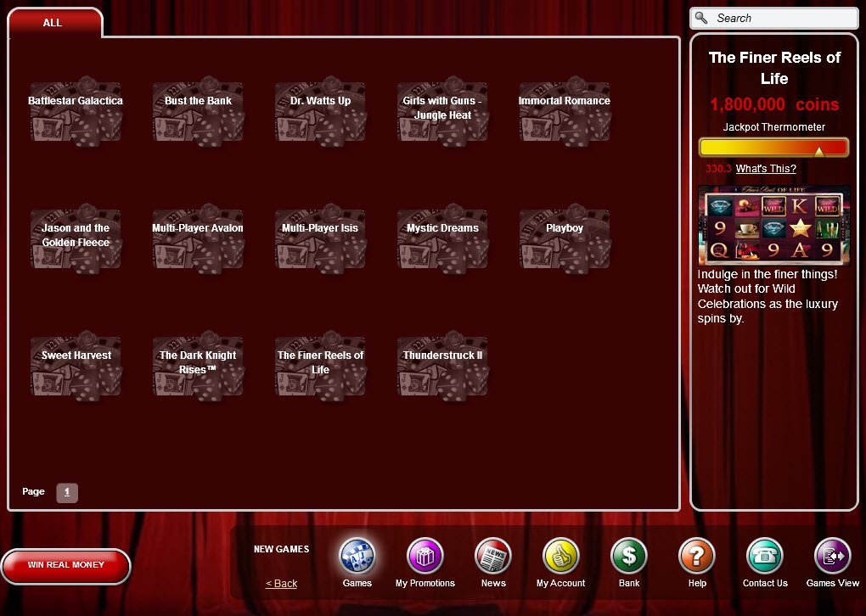Launch Girls with Guns - Jungle Heat
The height and width of the screenshot is (616, 866).
[x=442, y=111]
